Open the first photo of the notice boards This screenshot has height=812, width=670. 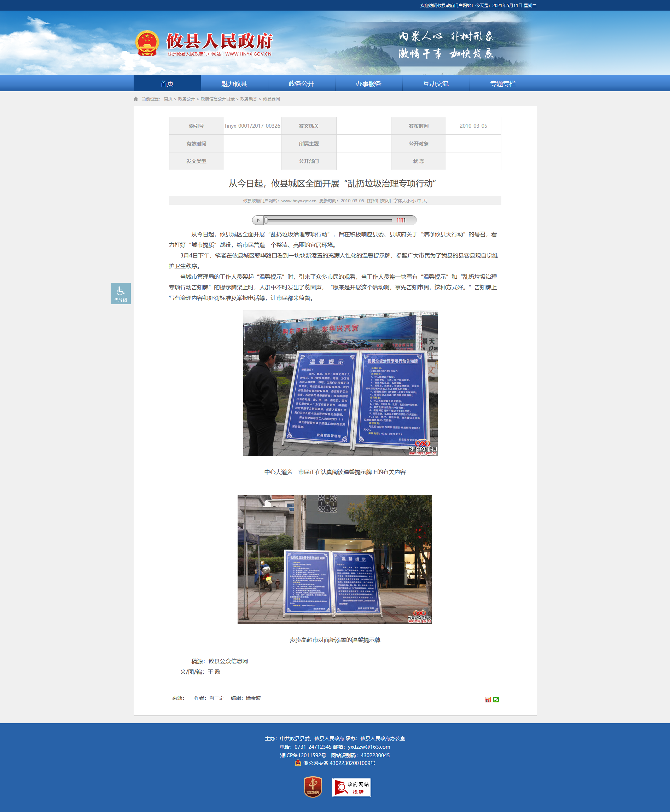(x=340, y=383)
